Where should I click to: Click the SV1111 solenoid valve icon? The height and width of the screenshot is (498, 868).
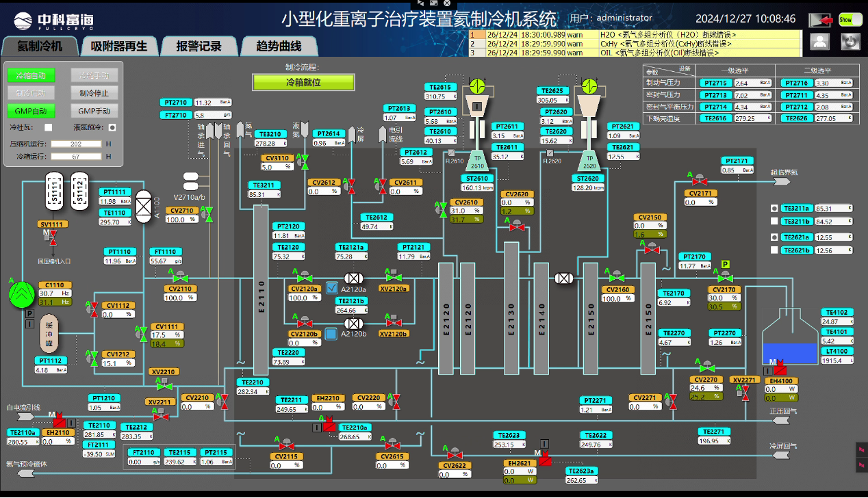[x=52, y=237]
